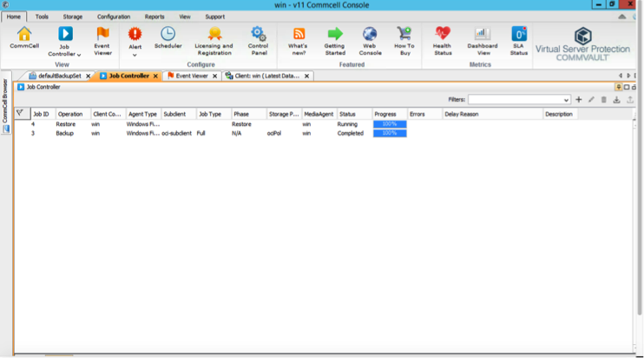Click the ociPol storage policy cell
644x358 pixels.
(x=274, y=133)
